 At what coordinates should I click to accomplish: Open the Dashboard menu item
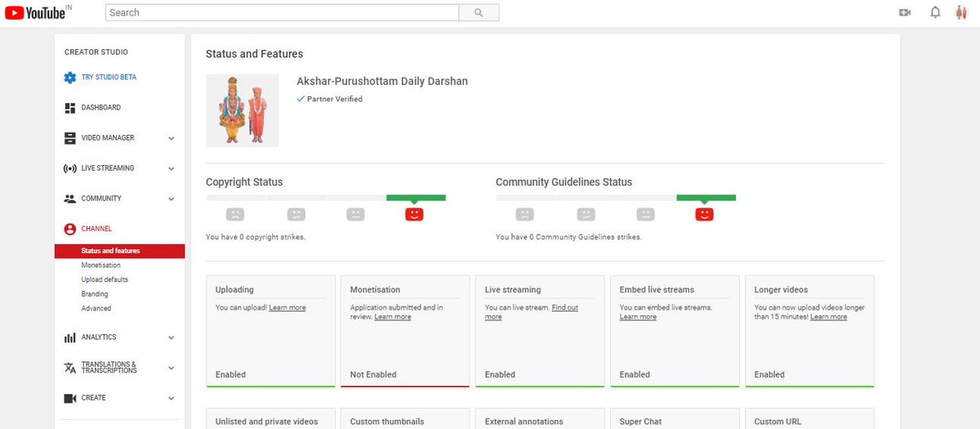[101, 108]
